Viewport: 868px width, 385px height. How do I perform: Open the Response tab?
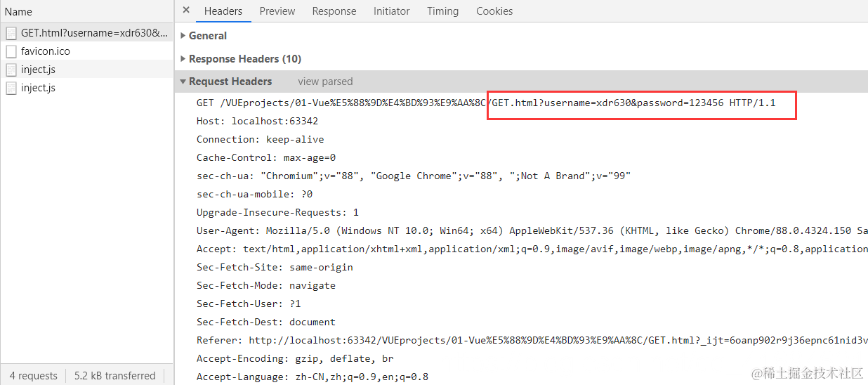(x=334, y=11)
